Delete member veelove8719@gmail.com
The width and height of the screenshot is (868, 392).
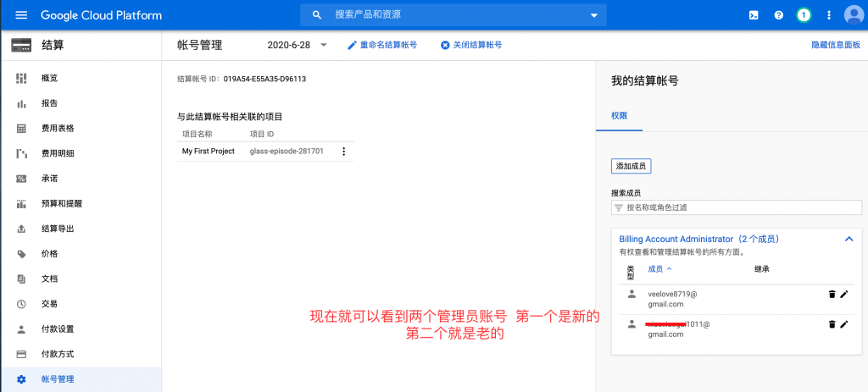point(832,294)
